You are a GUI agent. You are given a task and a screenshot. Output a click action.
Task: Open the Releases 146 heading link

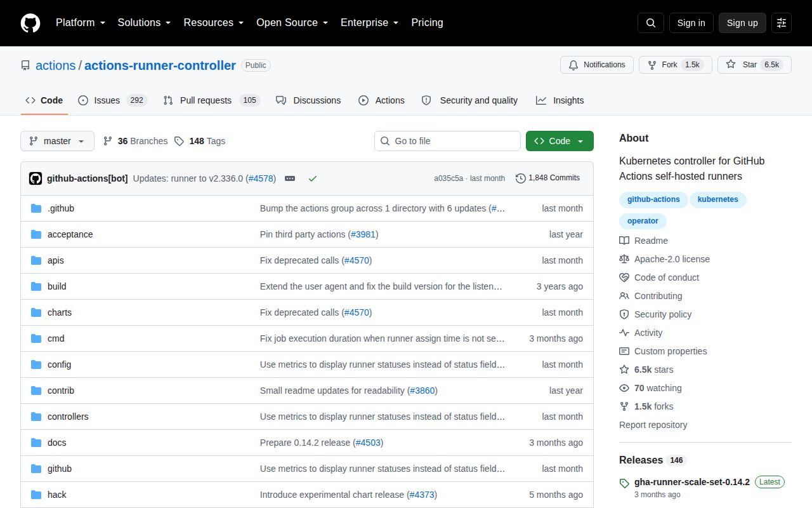click(653, 460)
